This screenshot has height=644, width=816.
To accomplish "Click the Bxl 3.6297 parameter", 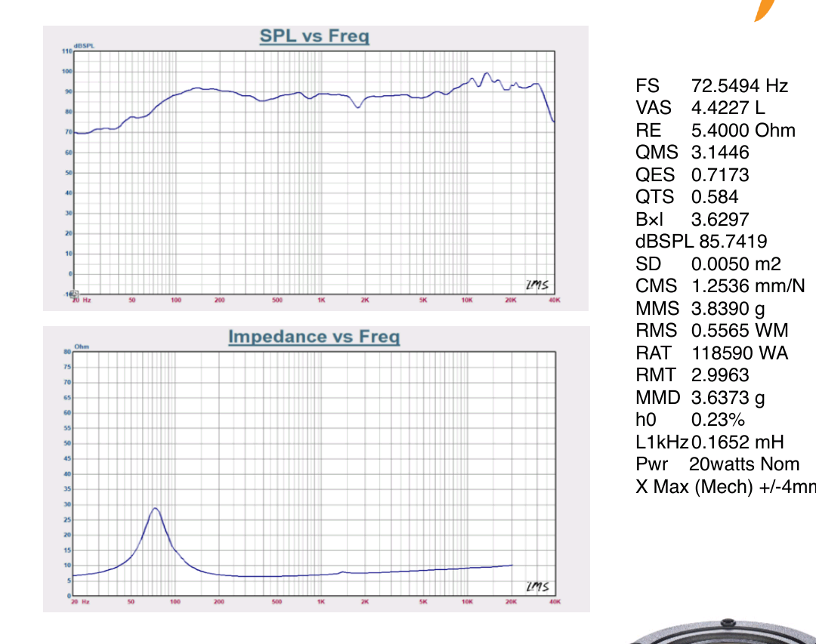I will pyautogui.click(x=692, y=220).
